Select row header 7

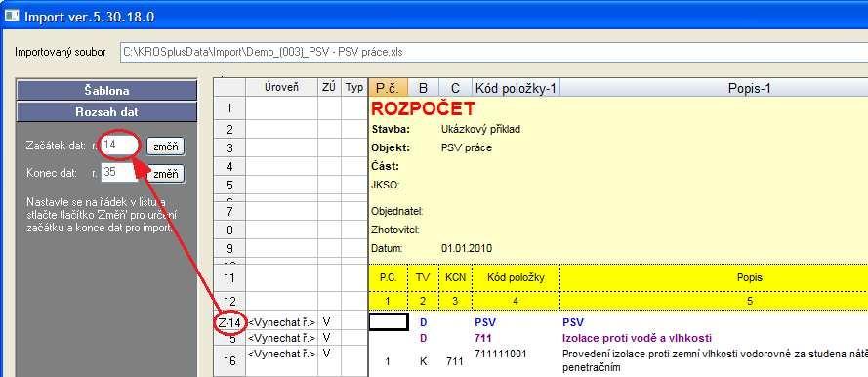click(229, 211)
